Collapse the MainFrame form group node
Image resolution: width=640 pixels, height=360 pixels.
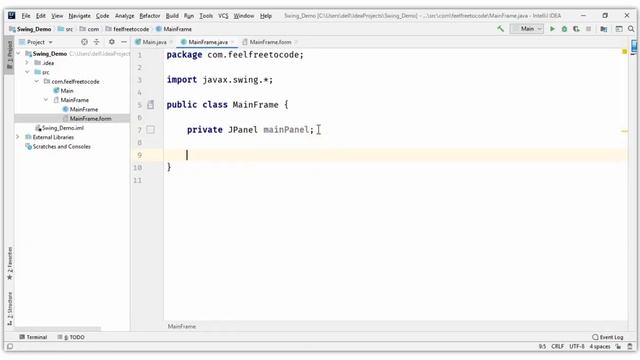point(46,100)
